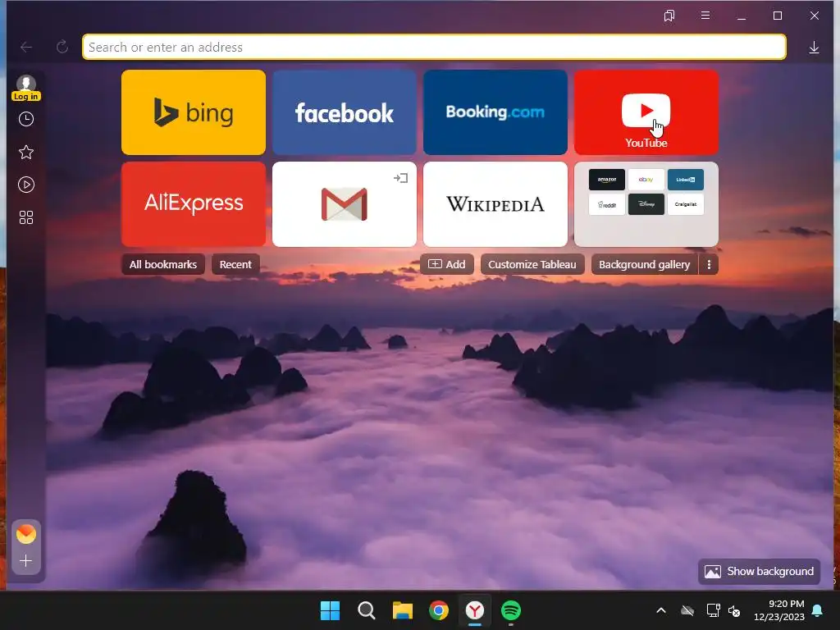
Task: Open the bookmarks panel icon in title bar
Action: tap(669, 16)
